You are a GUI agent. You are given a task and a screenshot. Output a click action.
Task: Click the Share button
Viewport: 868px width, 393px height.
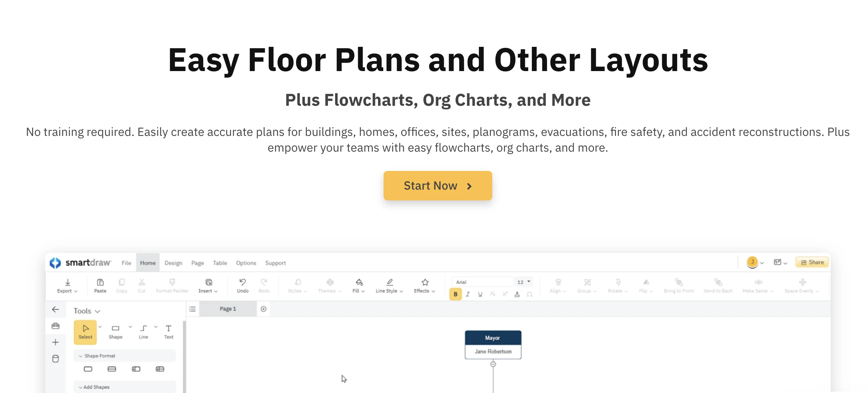click(812, 262)
